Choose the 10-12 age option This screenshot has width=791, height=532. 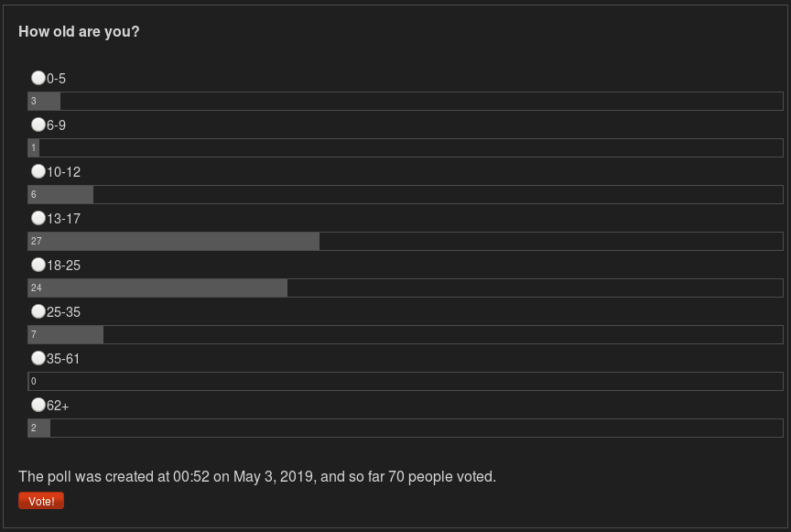(38, 171)
